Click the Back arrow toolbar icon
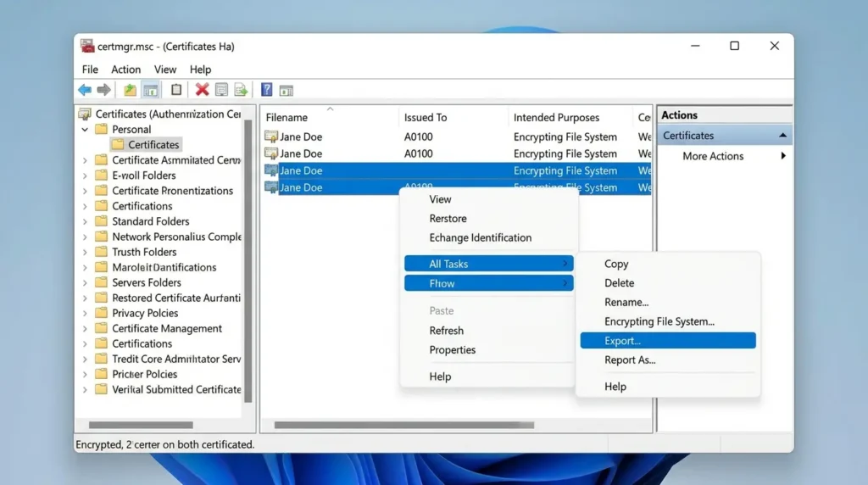The width and height of the screenshot is (868, 485). pos(85,90)
